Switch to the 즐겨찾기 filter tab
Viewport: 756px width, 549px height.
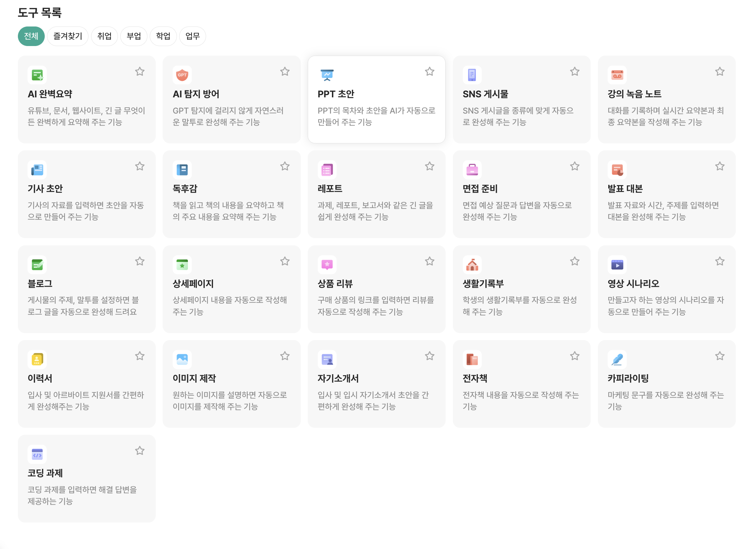(x=68, y=36)
